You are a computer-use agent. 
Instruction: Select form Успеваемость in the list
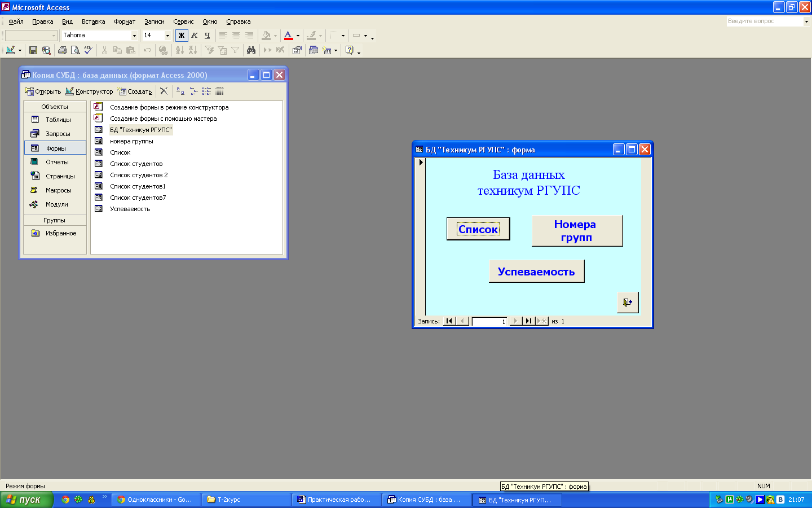pos(130,209)
